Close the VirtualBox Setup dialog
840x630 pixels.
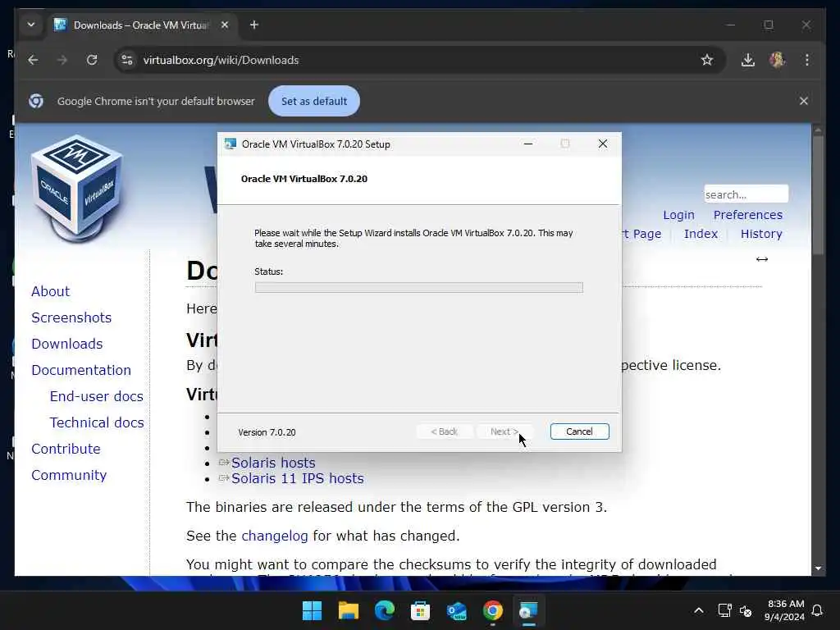click(x=603, y=144)
